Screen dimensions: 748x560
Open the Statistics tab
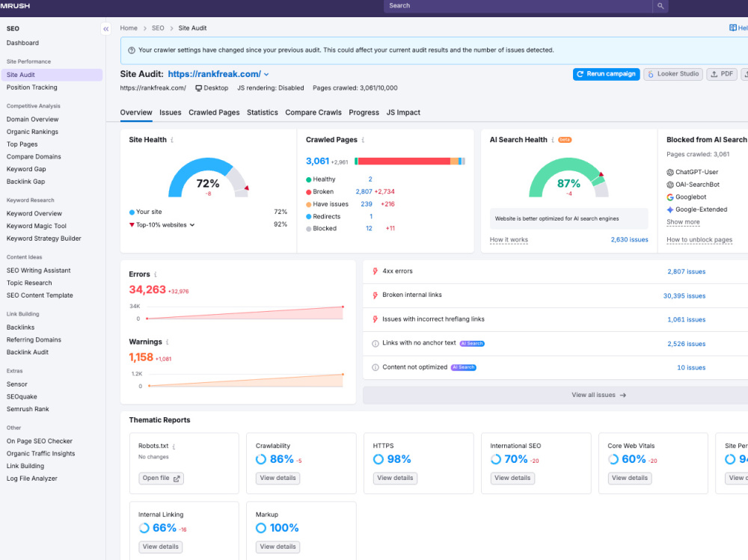[263, 113]
